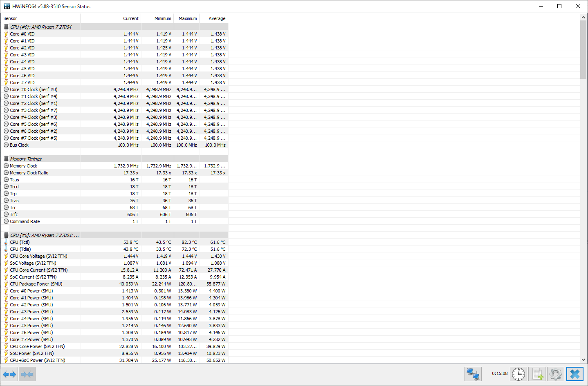Viewport: 588px width, 386px height.
Task: Click the chip icon beside Memory Timings
Action: click(x=6, y=159)
